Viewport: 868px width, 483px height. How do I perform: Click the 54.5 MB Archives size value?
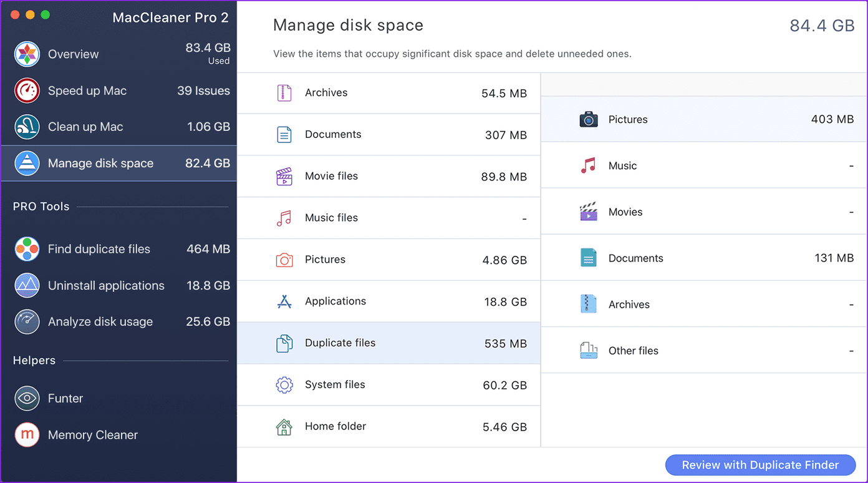coord(504,94)
